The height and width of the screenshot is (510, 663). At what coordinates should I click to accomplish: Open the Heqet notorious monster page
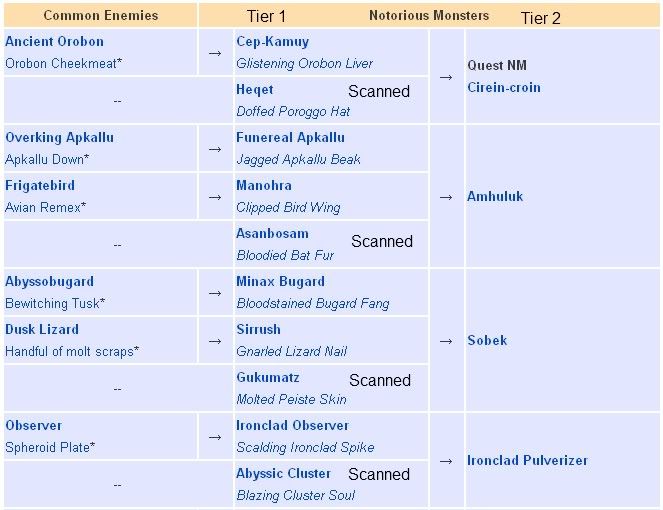(255, 90)
